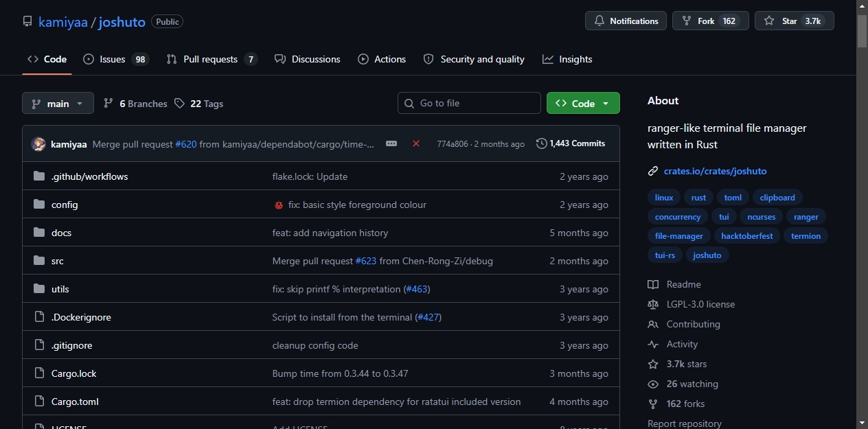The width and height of the screenshot is (868, 429).
Task: Click the Contributing people icon
Action: point(653,324)
